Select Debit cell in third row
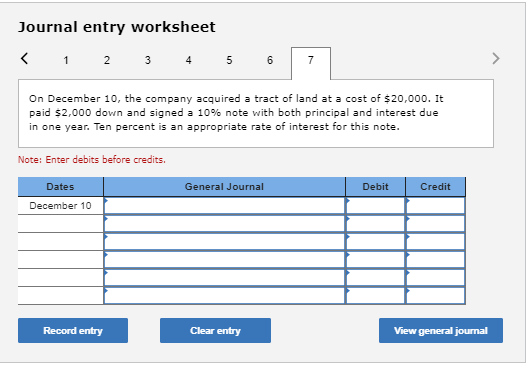Viewport: 527px width, 370px height. [x=375, y=242]
